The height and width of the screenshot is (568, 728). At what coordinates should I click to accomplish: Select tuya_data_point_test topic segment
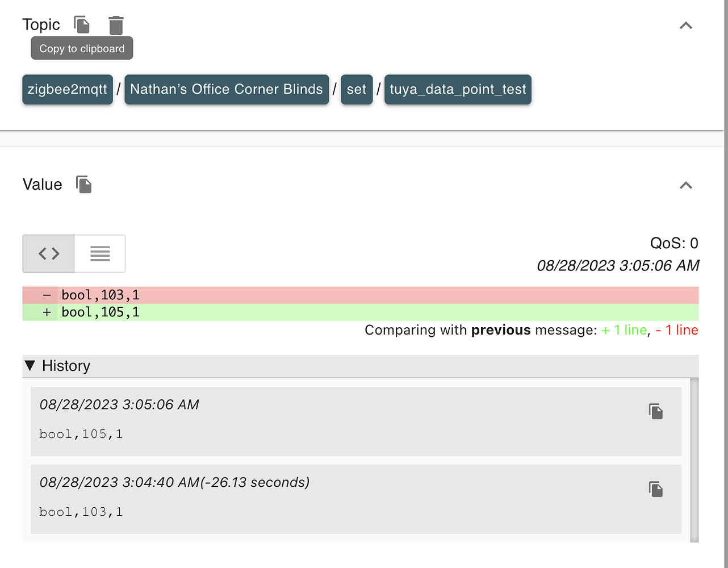458,89
